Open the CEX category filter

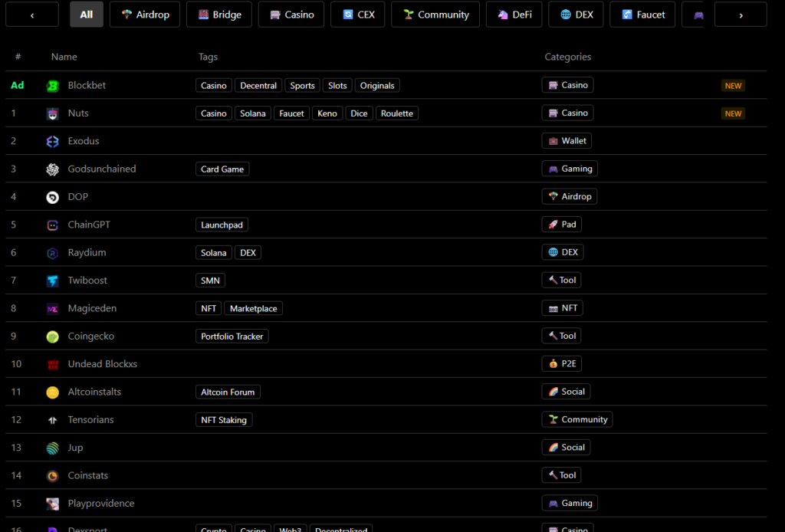click(357, 14)
